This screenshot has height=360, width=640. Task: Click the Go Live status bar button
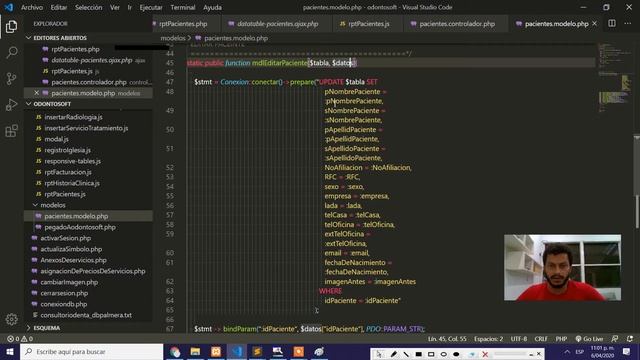pos(589,339)
